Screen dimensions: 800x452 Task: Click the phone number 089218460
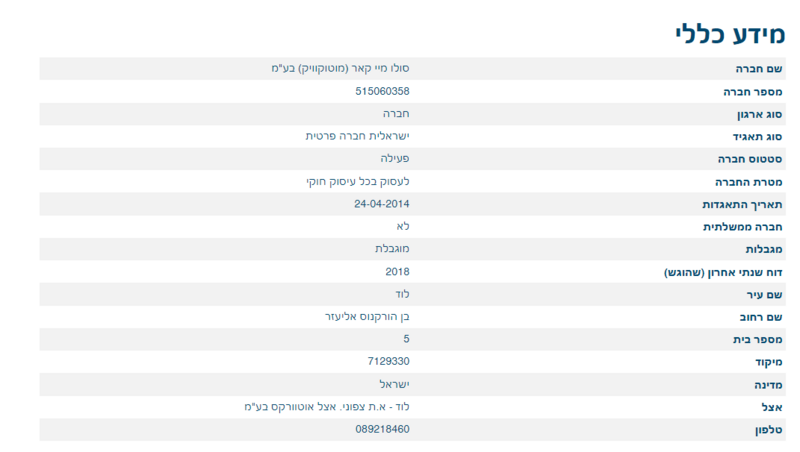[x=382, y=430]
